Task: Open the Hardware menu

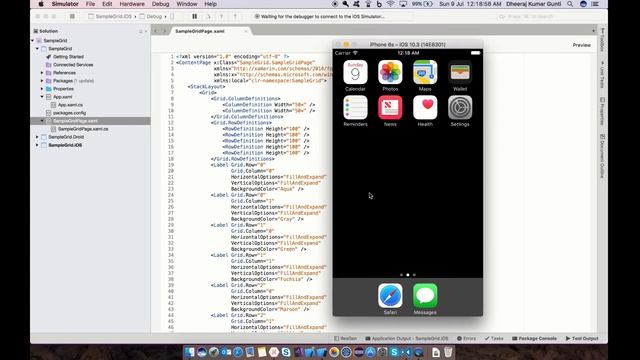Action: 132,4
